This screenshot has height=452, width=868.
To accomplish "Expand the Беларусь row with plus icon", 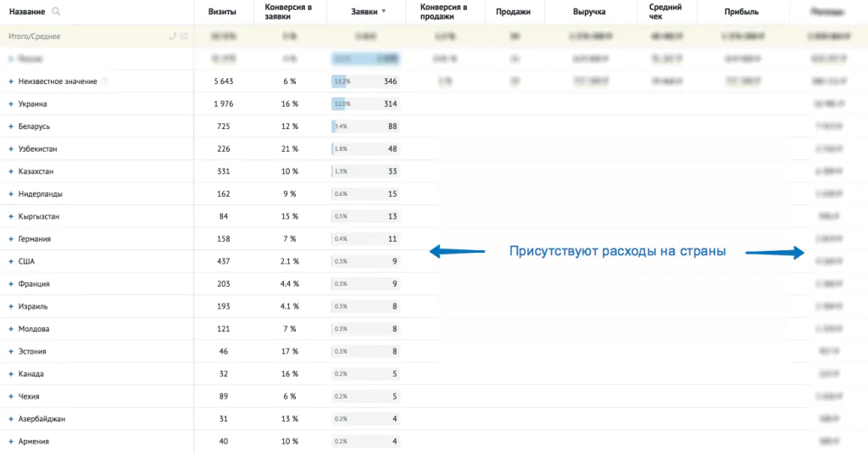I will tap(11, 126).
